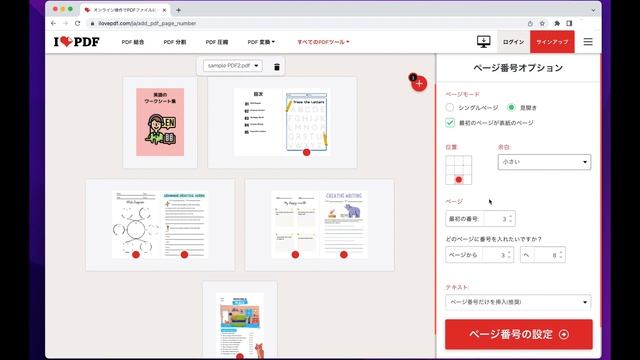The height and width of the screenshot is (360, 640).
Task: Open browser extensions puzzle icon
Action: (557, 23)
